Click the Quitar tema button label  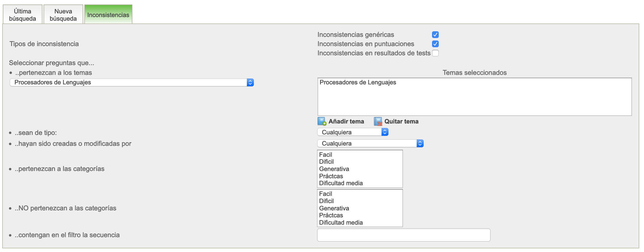pyautogui.click(x=401, y=122)
